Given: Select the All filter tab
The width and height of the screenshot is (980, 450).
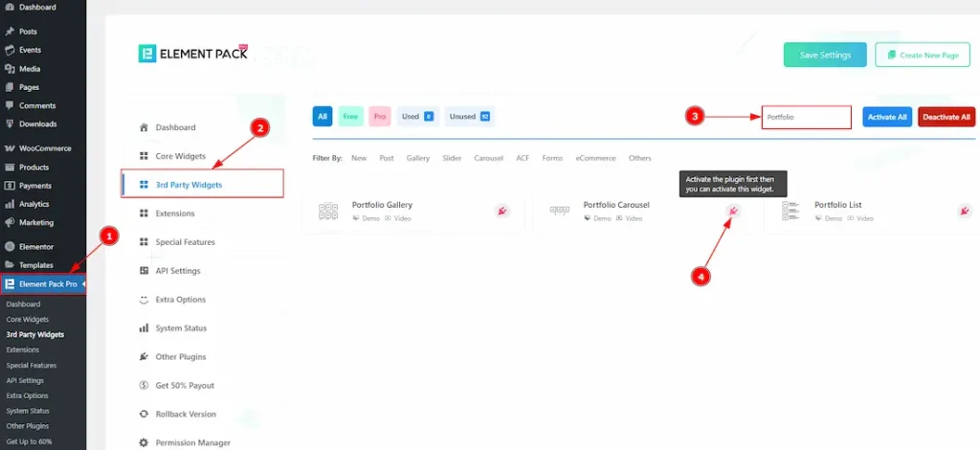Looking at the screenshot, I should pos(323,117).
